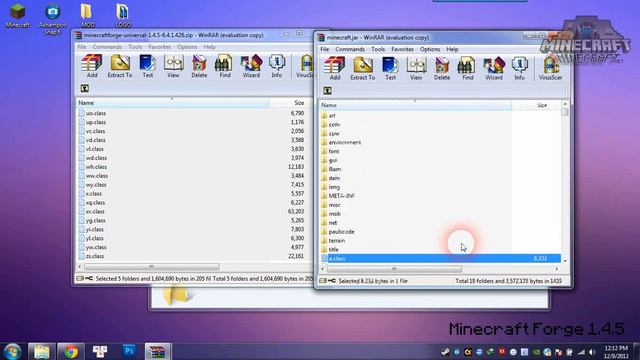Click Find icon in minecraftforge zip window
The width and height of the screenshot is (640, 360).
coord(224,66)
